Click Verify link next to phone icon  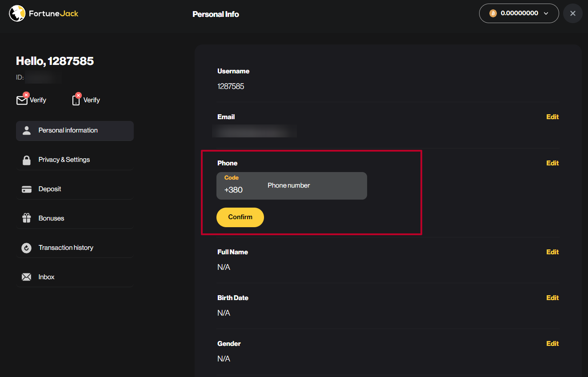(92, 100)
